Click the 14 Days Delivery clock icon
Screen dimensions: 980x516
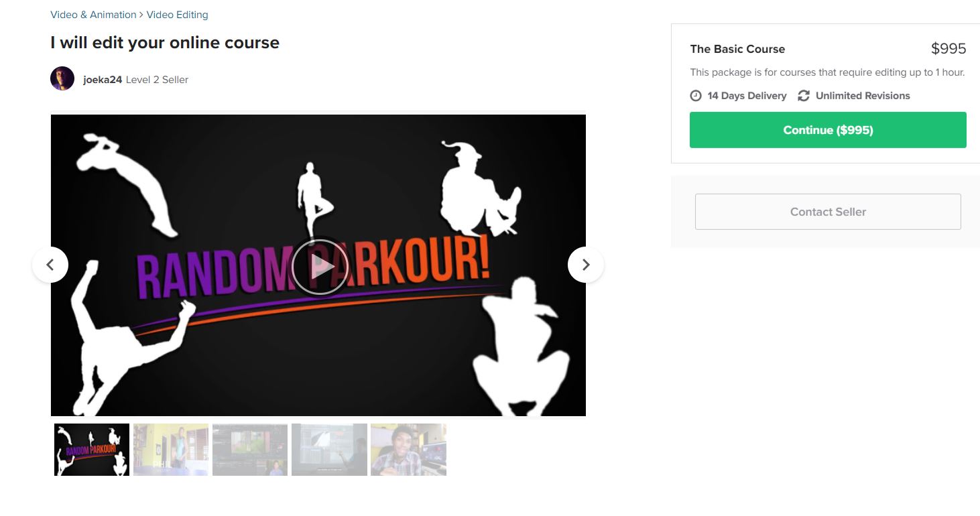pyautogui.click(x=696, y=96)
